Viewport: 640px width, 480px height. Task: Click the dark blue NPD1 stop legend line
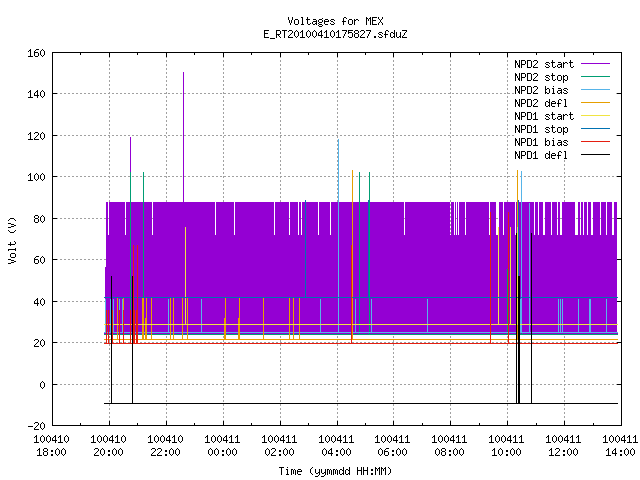[x=595, y=129]
